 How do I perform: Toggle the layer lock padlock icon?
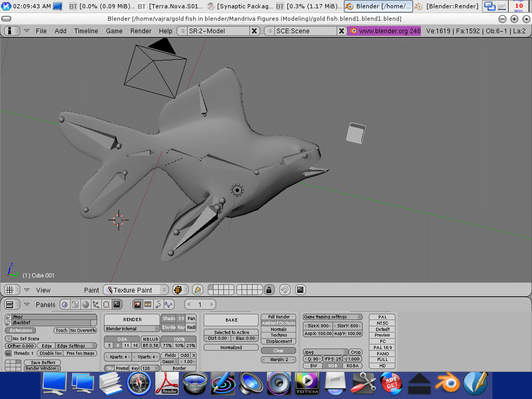[x=269, y=290]
